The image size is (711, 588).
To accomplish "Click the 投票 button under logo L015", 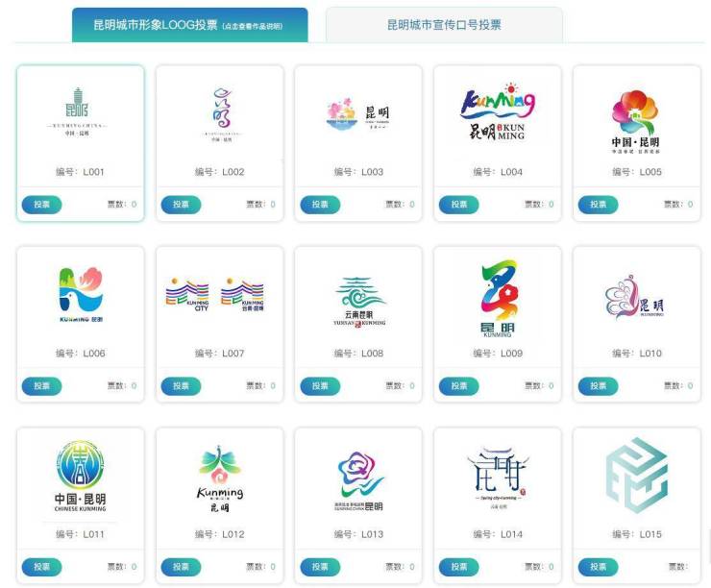I will click(598, 567).
